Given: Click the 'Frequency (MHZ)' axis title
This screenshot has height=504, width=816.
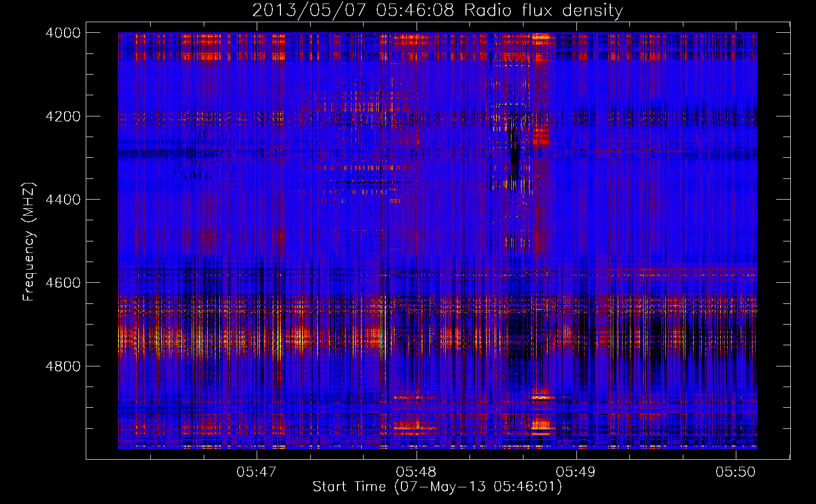Looking at the screenshot, I should pos(29,242).
